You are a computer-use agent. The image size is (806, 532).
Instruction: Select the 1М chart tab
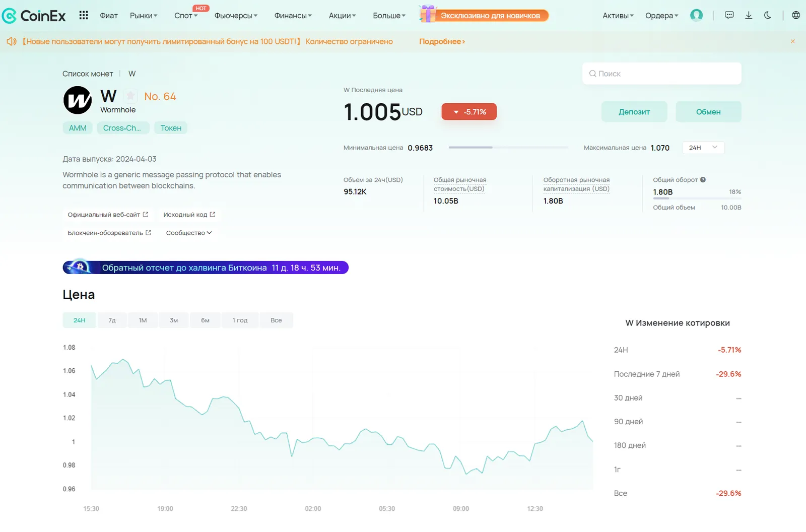(143, 320)
